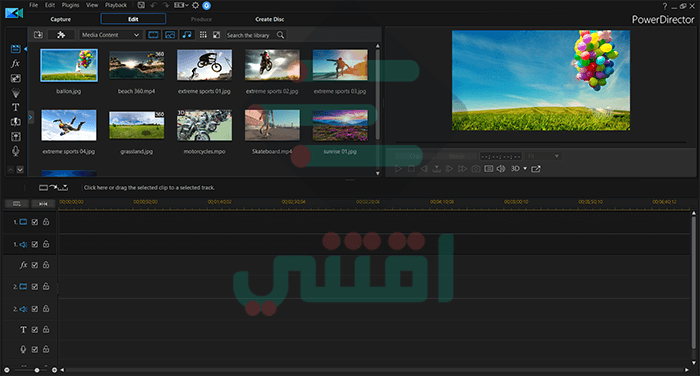Uncheck enable for audio track 1
This screenshot has height=376, width=700.
pyautogui.click(x=35, y=244)
